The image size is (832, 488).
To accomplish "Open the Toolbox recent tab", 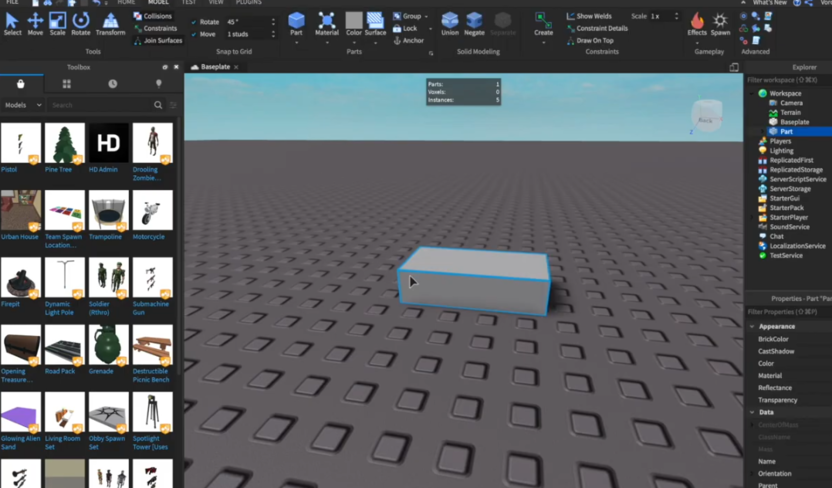I will click(112, 84).
